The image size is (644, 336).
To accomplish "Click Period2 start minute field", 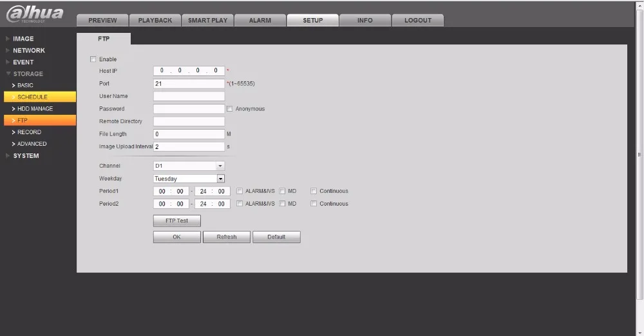I will tap(180, 204).
